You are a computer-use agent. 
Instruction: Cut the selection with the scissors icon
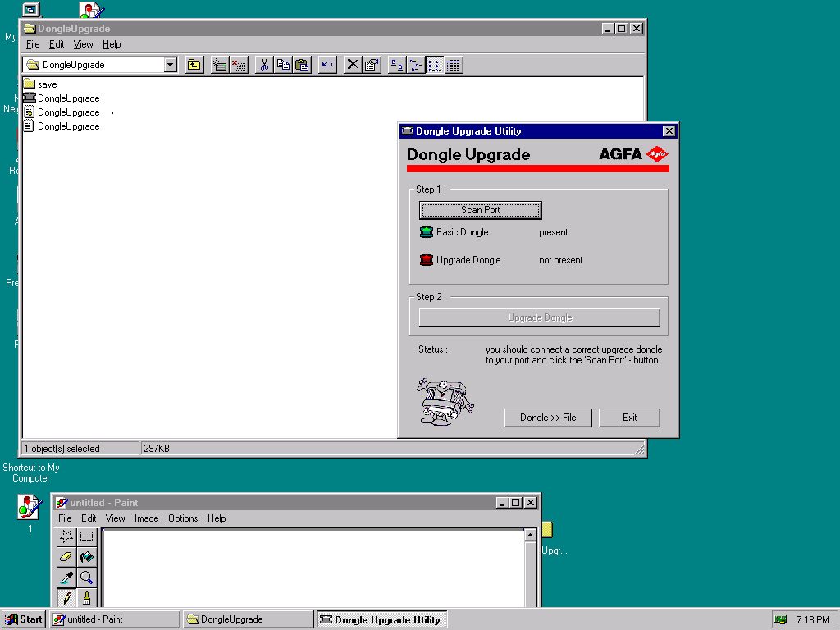[x=264, y=65]
